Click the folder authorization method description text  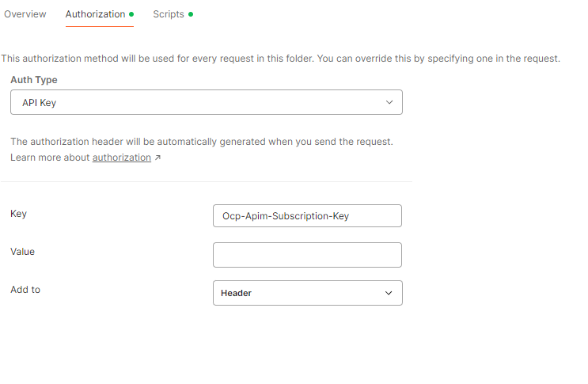pos(280,59)
